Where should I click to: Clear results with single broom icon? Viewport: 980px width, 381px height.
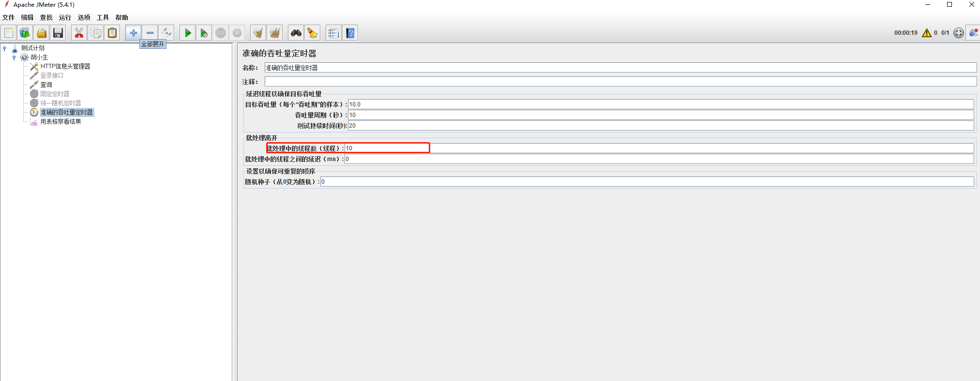click(x=258, y=33)
